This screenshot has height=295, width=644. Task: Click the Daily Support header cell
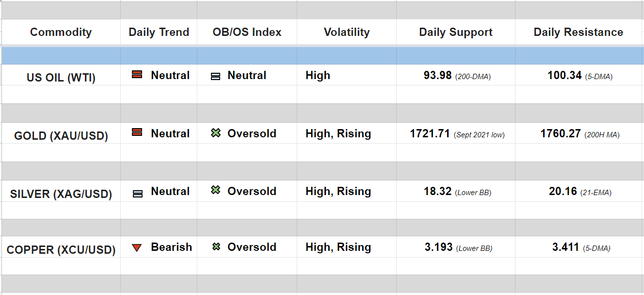pyautogui.click(x=455, y=32)
